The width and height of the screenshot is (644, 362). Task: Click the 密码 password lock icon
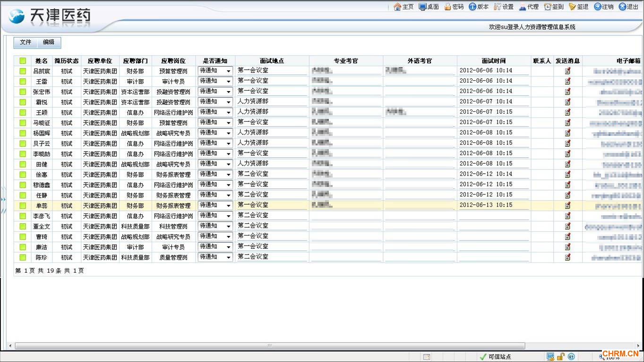pyautogui.click(x=447, y=7)
